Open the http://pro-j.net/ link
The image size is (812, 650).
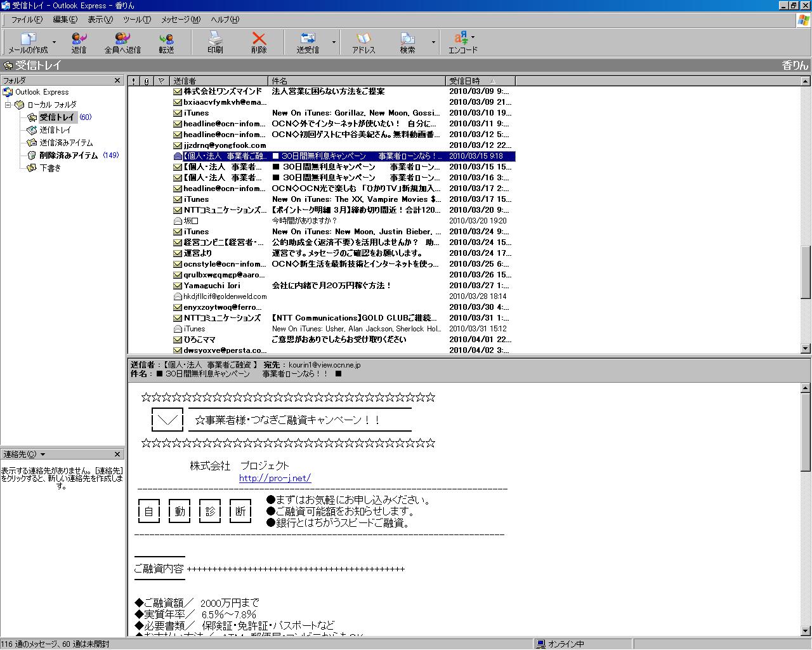click(275, 478)
